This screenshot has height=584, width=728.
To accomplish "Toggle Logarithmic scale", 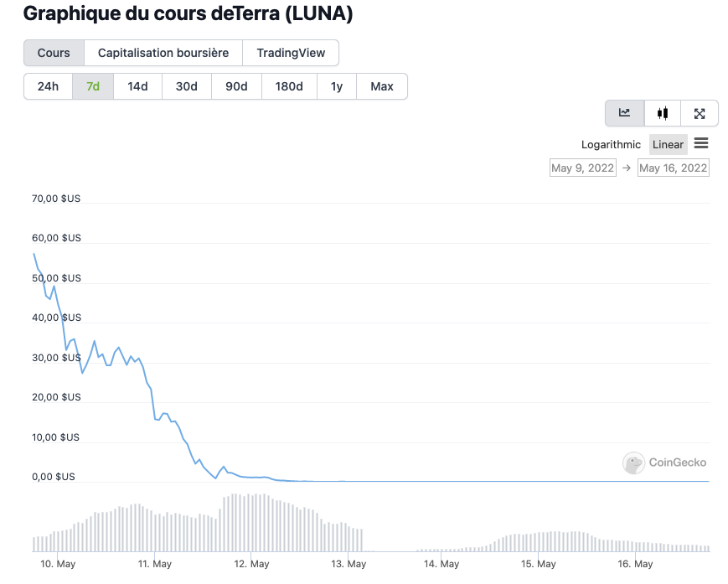I will pos(611,145).
